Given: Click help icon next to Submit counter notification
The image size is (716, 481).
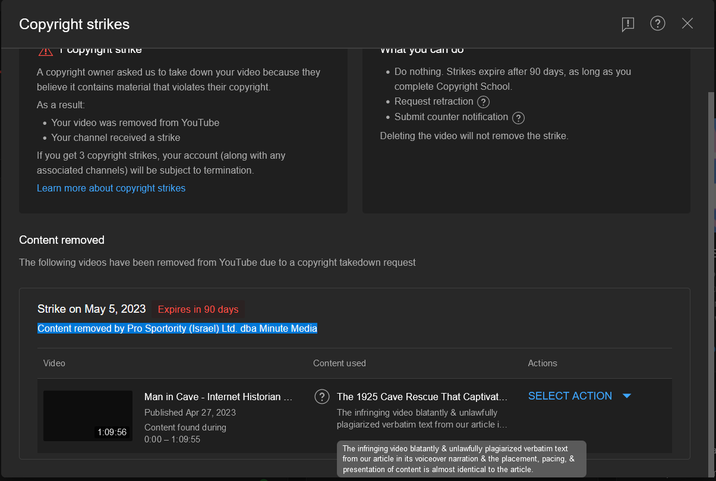Looking at the screenshot, I should point(518,118).
